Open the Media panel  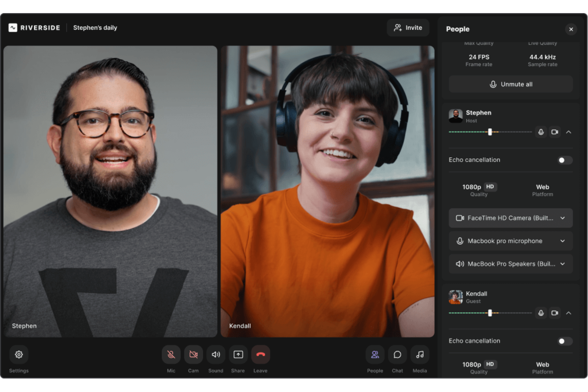pyautogui.click(x=420, y=354)
